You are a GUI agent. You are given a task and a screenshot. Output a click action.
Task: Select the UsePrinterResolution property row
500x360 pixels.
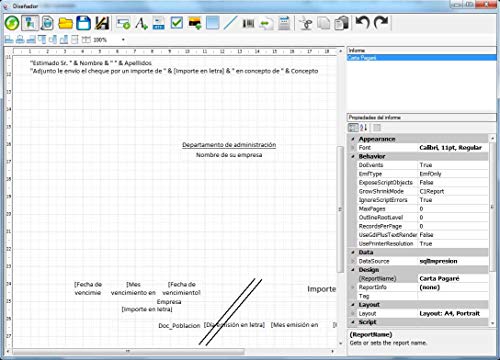tap(423, 244)
